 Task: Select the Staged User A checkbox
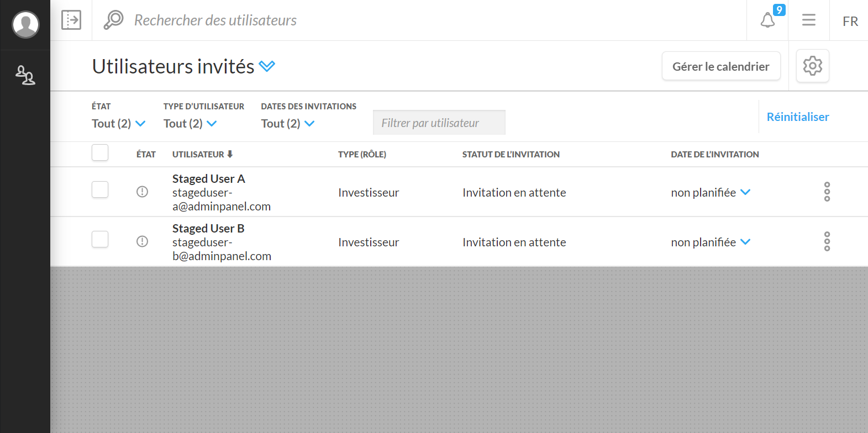100,189
